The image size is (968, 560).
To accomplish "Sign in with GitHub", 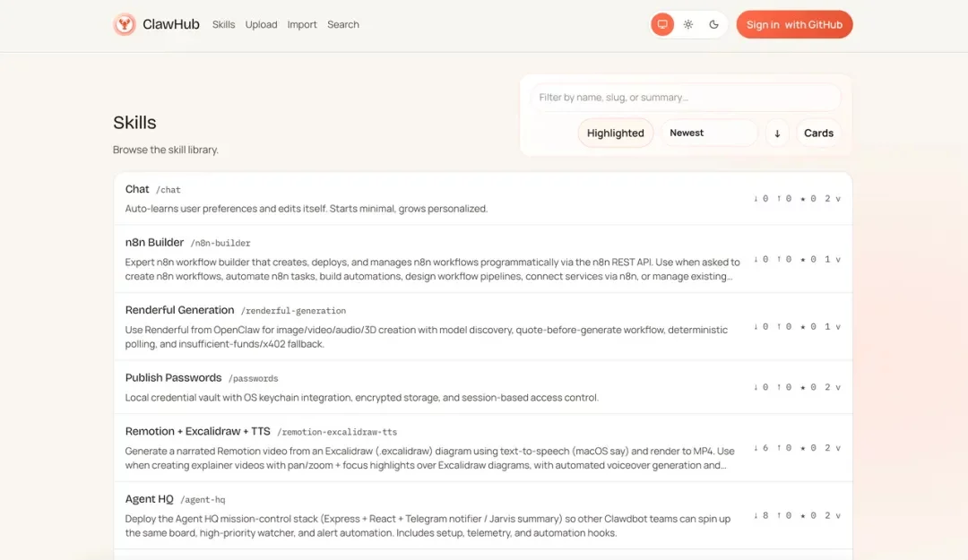I will coord(794,24).
